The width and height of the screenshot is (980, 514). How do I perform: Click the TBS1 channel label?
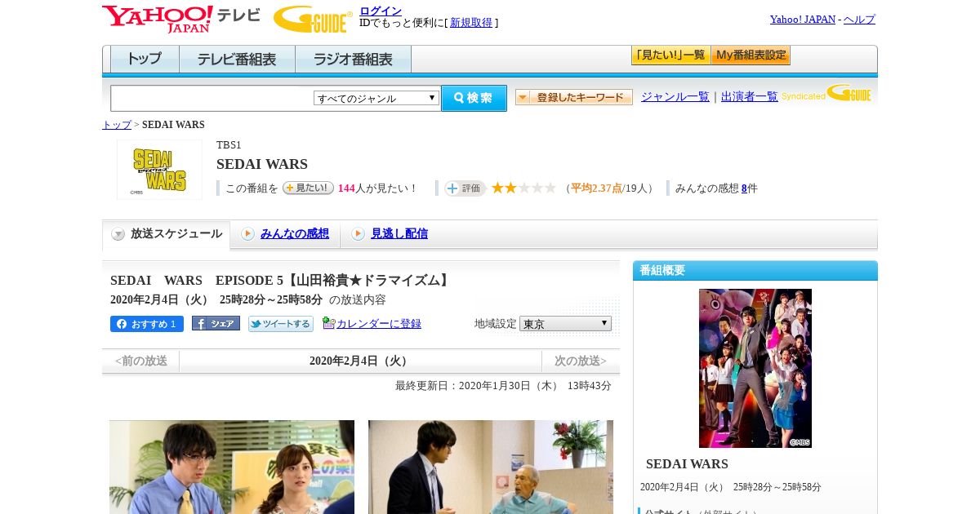[229, 145]
